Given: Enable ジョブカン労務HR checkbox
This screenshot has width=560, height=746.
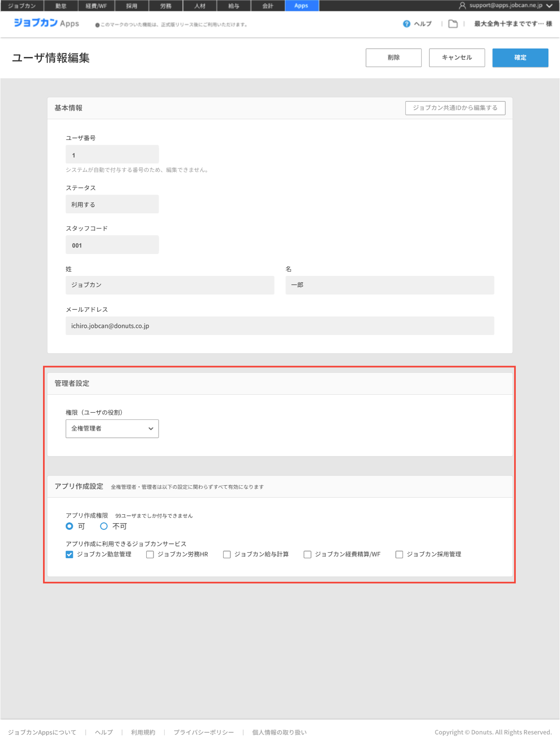Looking at the screenshot, I should click(x=150, y=555).
